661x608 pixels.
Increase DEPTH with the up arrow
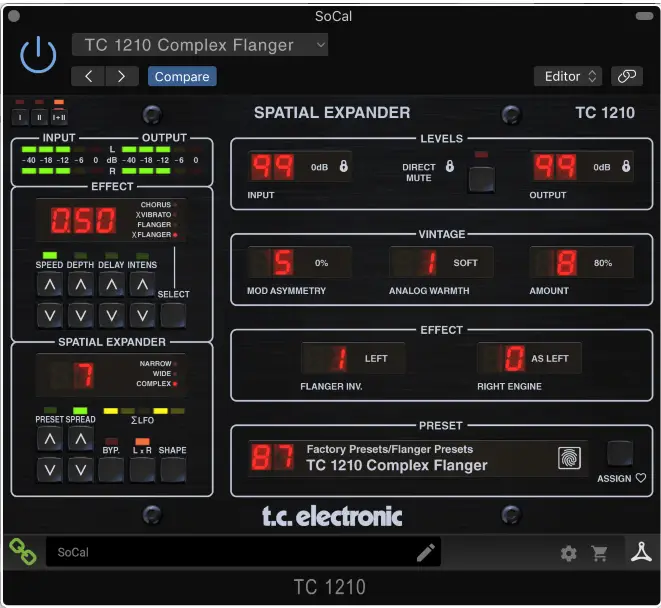point(81,285)
